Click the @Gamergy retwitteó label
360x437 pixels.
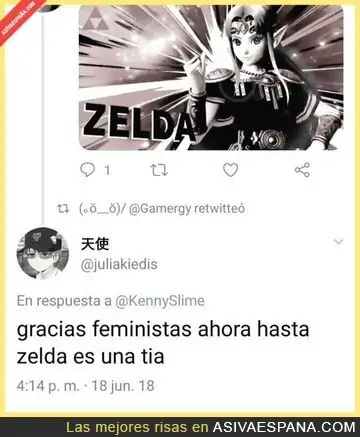187,209
